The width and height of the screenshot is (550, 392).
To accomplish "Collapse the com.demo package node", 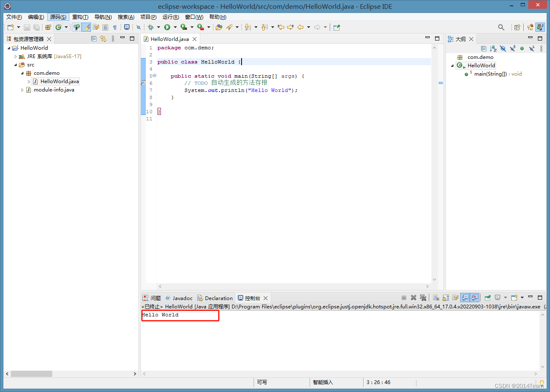I will [x=23, y=73].
